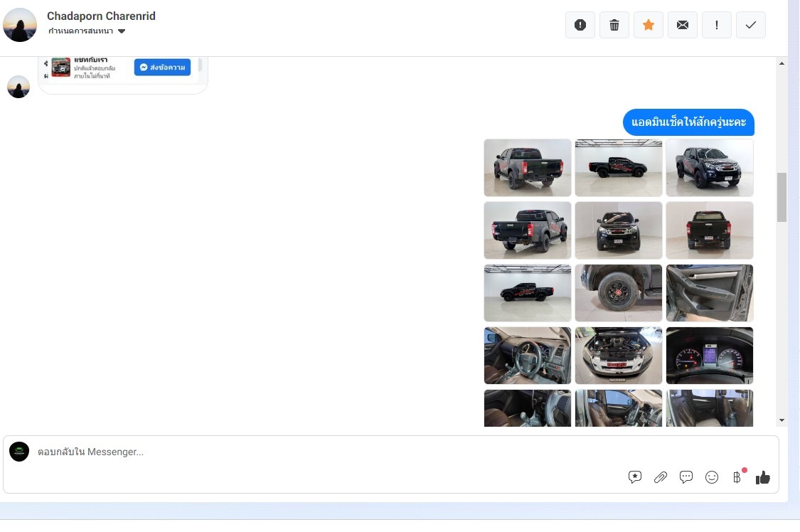Open the instrument cluster gauge photo
This screenshot has width=800, height=532.
(x=710, y=356)
